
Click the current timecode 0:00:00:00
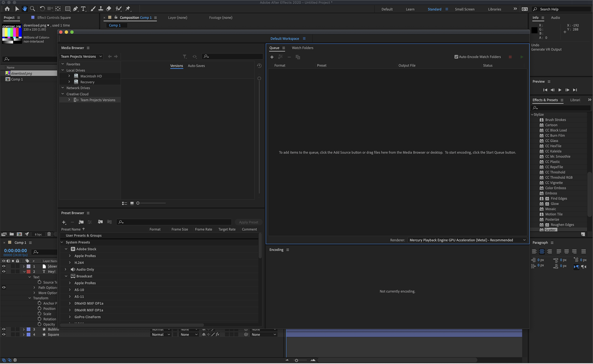15,250
